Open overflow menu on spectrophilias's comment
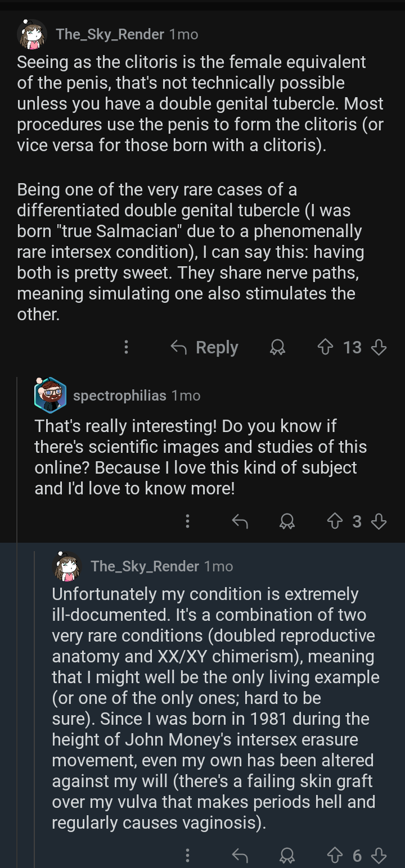The width and height of the screenshot is (405, 868). pyautogui.click(x=188, y=522)
